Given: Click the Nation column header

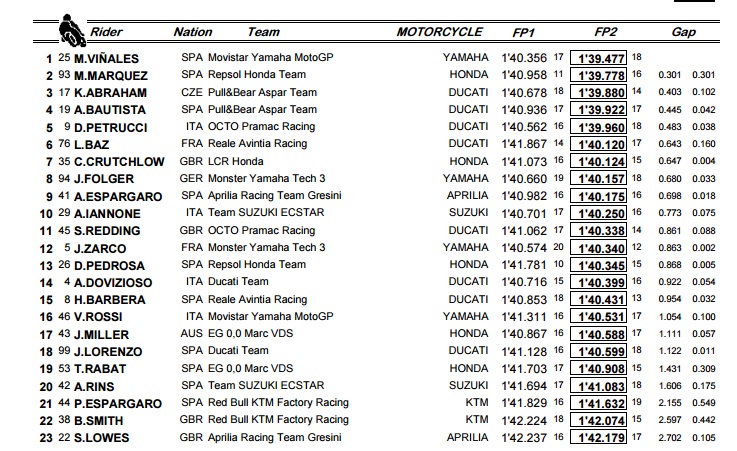Looking at the screenshot, I should tap(193, 32).
